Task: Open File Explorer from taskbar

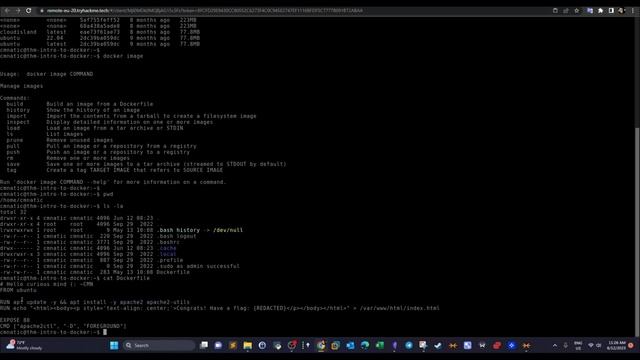Action: coord(247,345)
